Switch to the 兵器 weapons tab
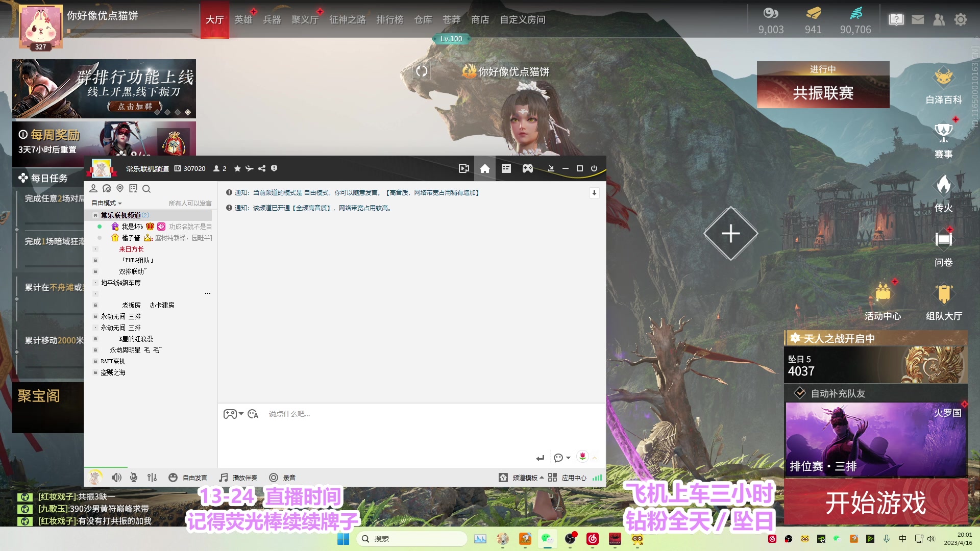This screenshot has height=551, width=980. (x=272, y=19)
